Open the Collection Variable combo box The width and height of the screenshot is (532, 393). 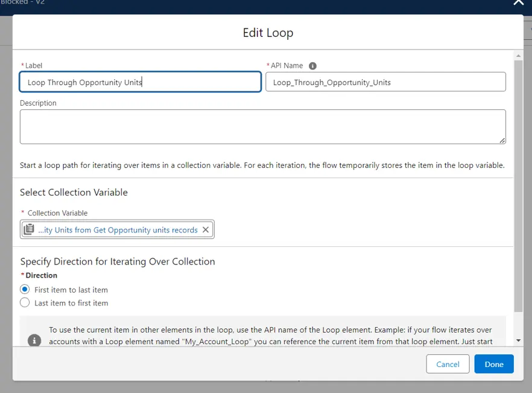tap(118, 230)
